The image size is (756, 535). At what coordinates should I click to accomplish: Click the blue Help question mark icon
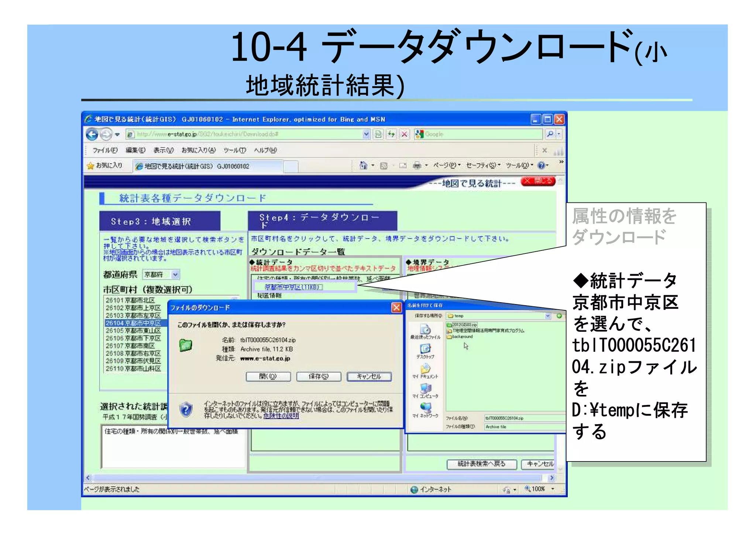[x=541, y=166]
